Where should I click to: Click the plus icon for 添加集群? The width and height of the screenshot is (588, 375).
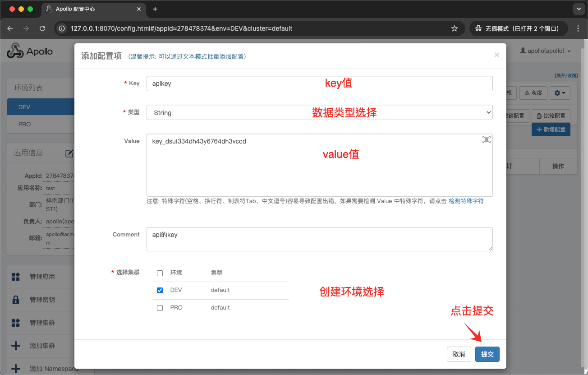(16, 346)
